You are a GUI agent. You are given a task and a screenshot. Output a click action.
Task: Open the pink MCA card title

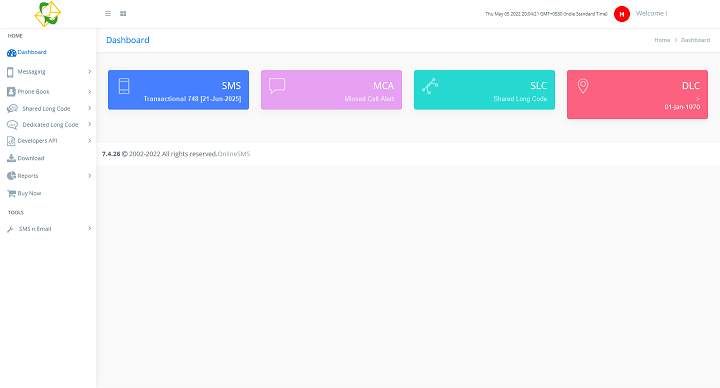tap(383, 86)
